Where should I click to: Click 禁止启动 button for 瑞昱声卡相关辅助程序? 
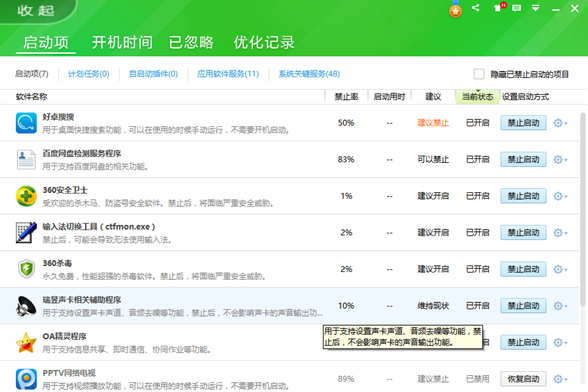tap(523, 306)
